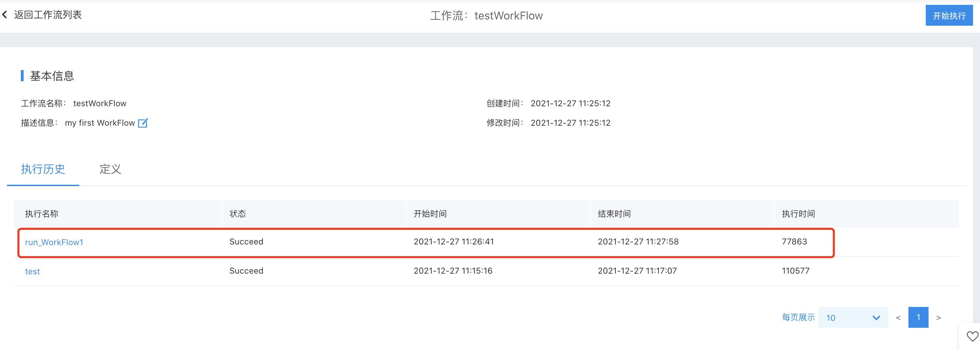Switch to the 定义 tab
The image size is (980, 350).
[110, 169]
